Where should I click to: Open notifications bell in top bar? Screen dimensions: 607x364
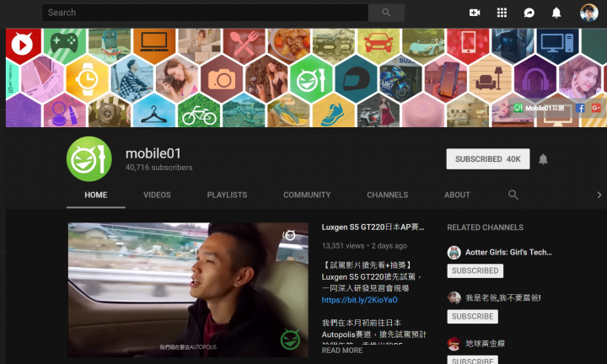[556, 13]
